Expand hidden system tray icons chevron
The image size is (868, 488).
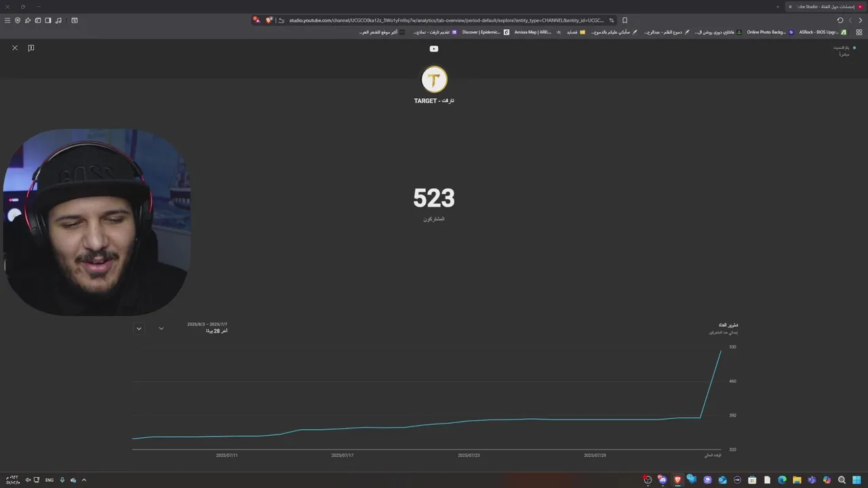tap(84, 480)
